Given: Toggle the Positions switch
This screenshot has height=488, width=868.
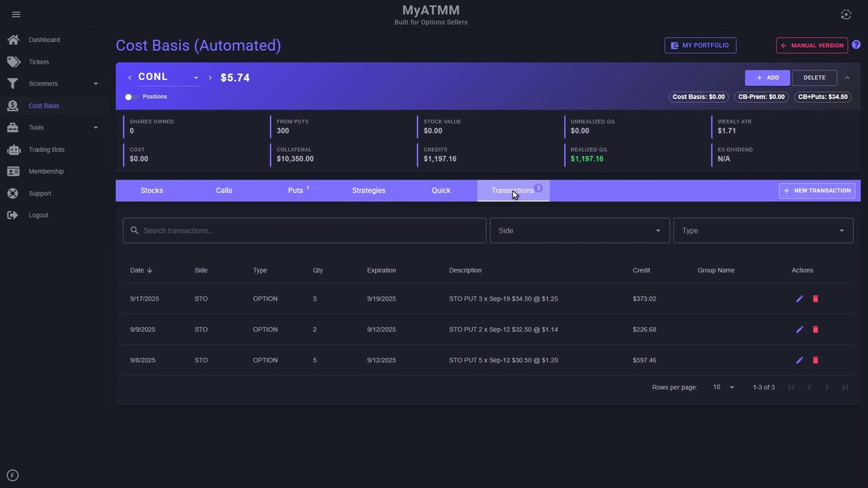Looking at the screenshot, I should coord(132,97).
